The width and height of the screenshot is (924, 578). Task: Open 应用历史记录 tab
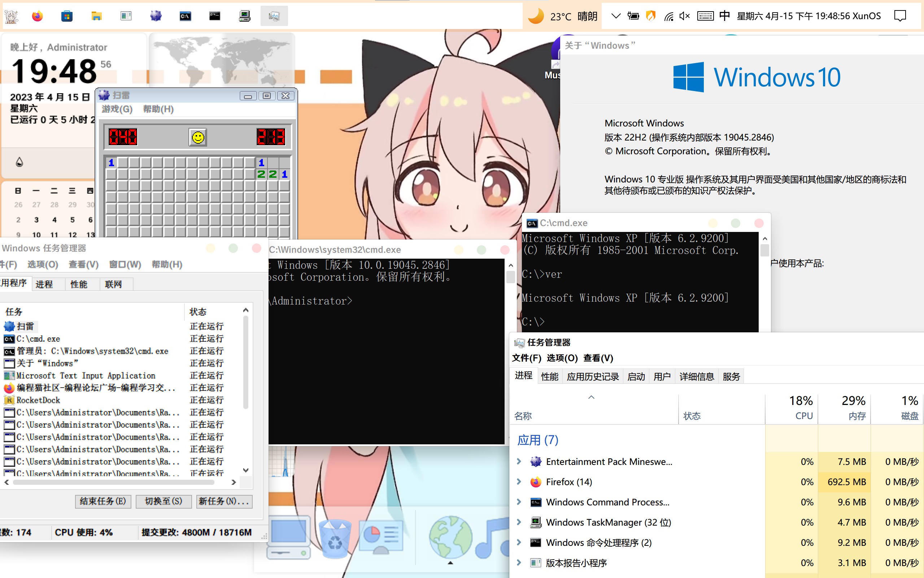tap(593, 377)
